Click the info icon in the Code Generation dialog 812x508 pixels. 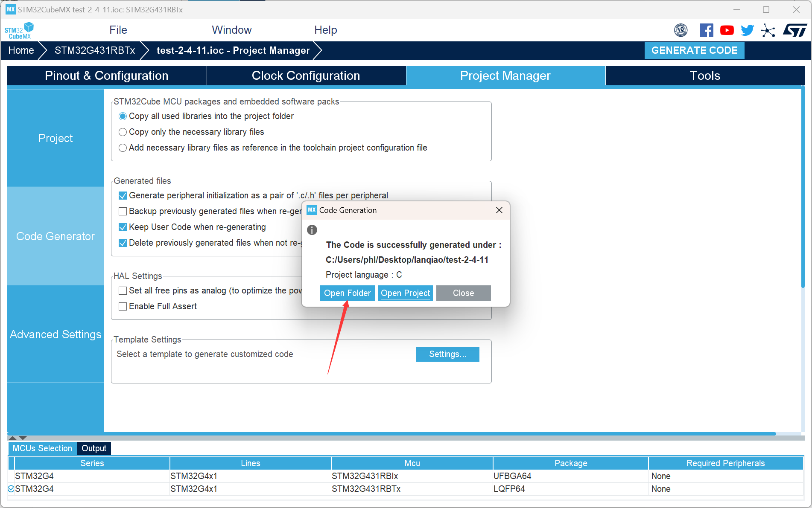[x=312, y=230]
